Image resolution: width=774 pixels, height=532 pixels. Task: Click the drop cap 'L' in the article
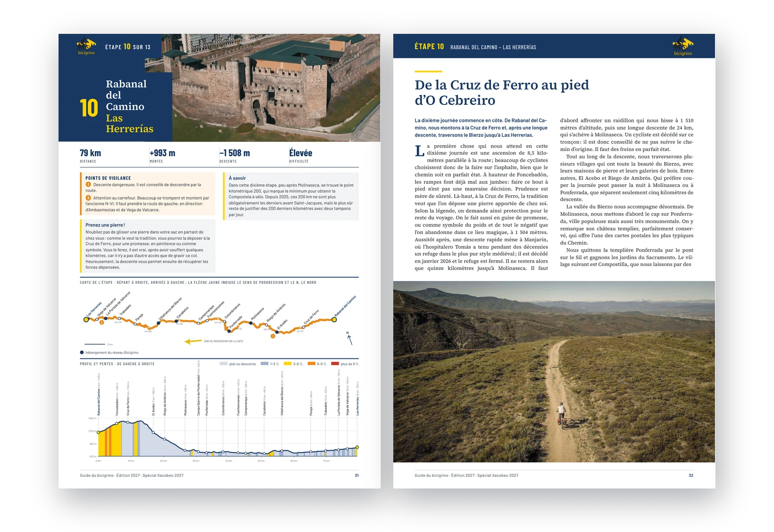419,151
